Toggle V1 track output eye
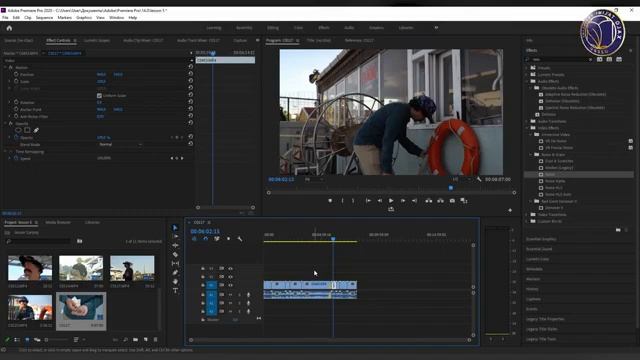Viewport: 640px width, 360px height. 231,285
